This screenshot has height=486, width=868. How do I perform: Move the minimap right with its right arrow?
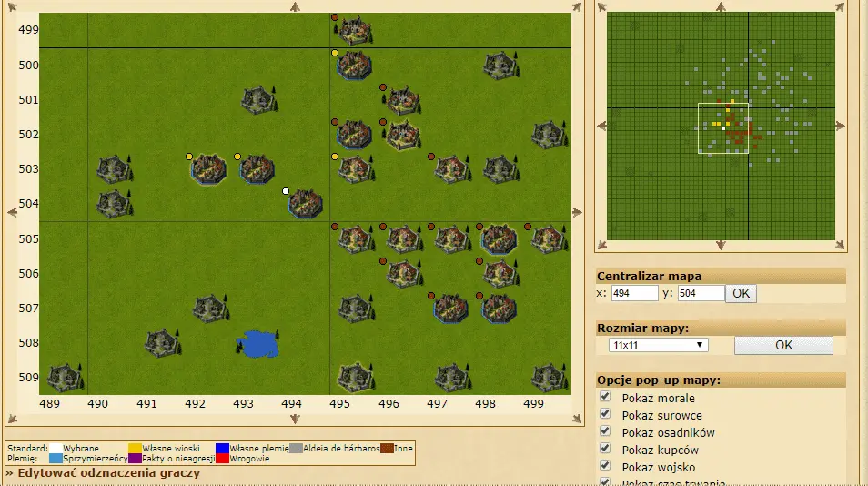[841, 127]
